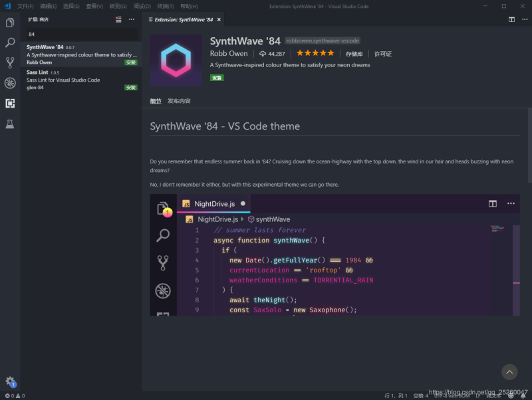
Task: Open the 编辑(E) menu
Action: pyautogui.click(x=48, y=7)
